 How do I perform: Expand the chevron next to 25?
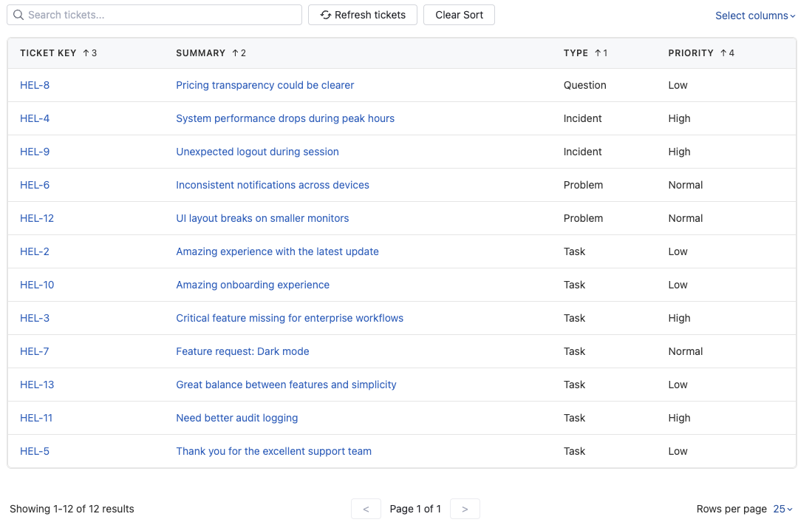789,509
